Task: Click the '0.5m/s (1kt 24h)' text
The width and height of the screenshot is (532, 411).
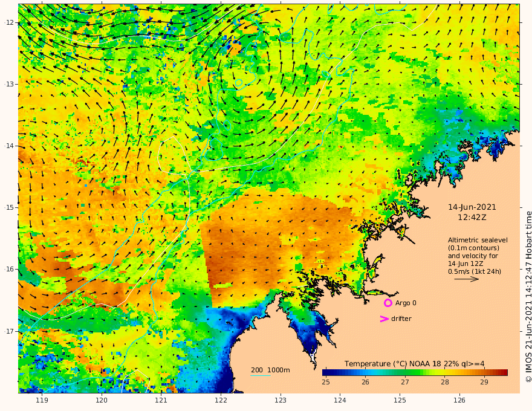Action: (475, 271)
